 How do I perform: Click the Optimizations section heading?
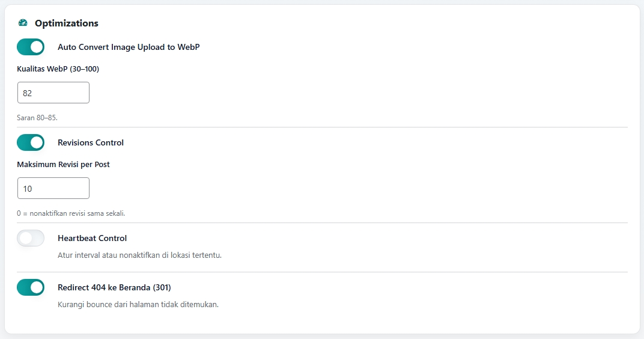[66, 23]
